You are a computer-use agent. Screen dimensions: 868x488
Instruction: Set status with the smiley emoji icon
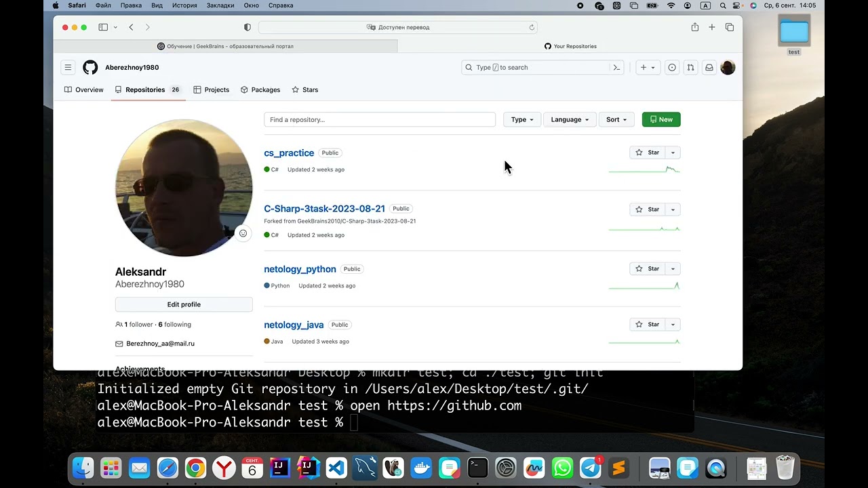[243, 233]
